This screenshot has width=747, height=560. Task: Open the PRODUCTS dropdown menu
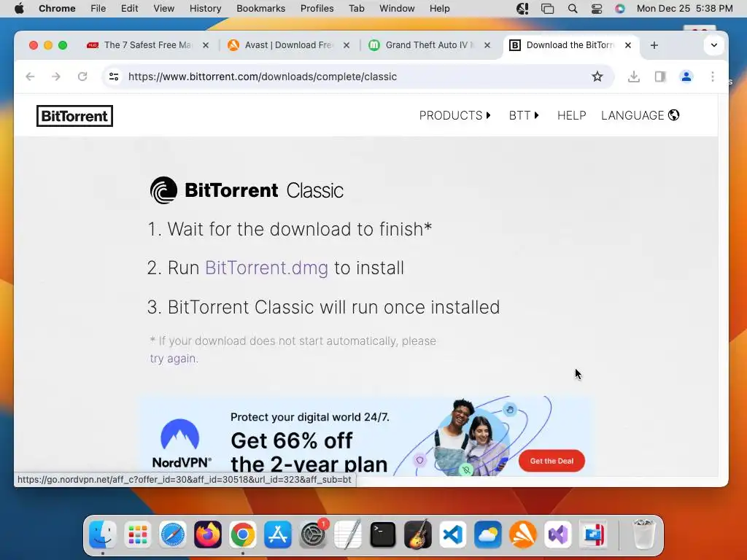(x=455, y=115)
